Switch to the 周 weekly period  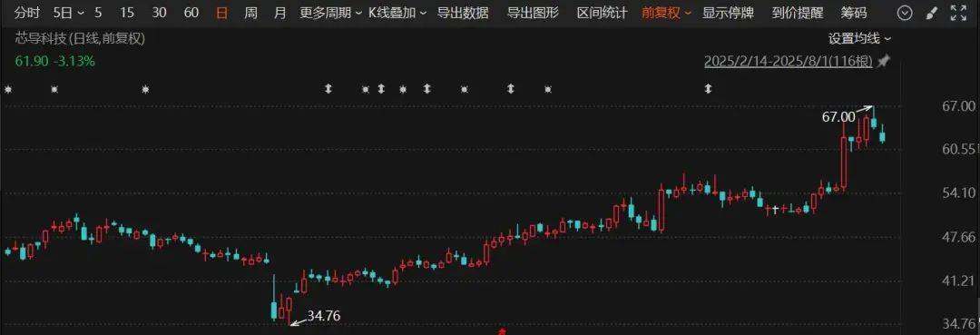click(x=251, y=13)
